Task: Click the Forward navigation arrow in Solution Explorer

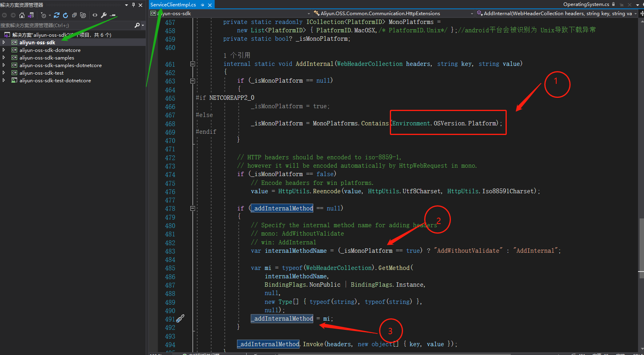Action: [x=13, y=15]
